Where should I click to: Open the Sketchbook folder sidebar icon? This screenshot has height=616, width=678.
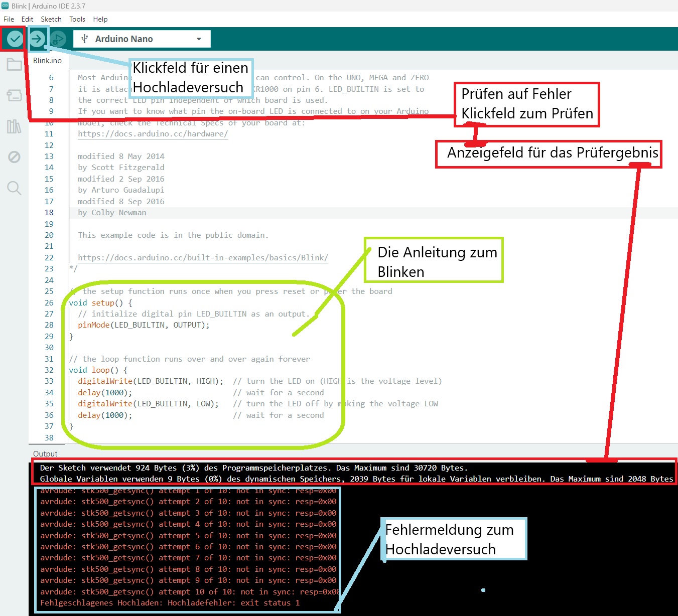pyautogui.click(x=14, y=64)
